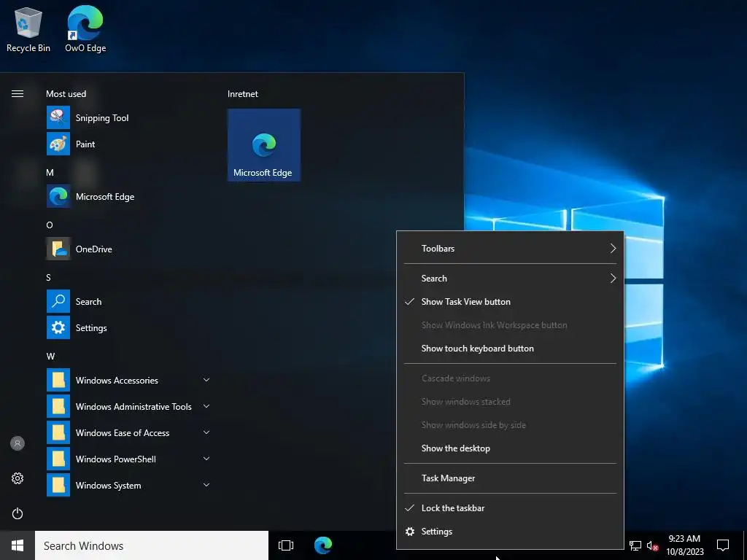Open the Settings app in the S section
Screen dimensions: 747x560
pos(128,327)
